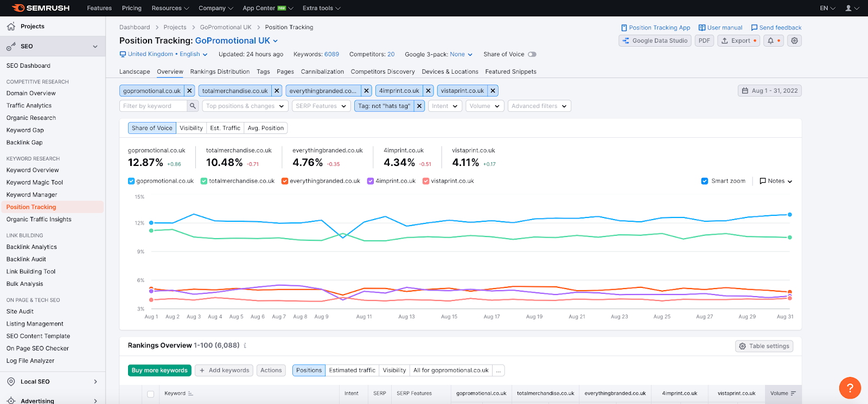Switch to the Rankings Distribution tab
This screenshot has height=404, width=868.
[220, 72]
